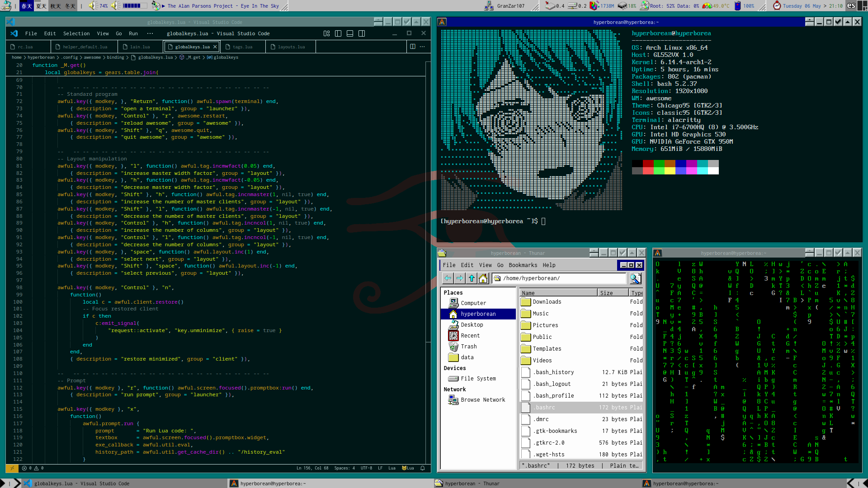
Task: Open remote window indicator in status bar
Action: [12, 468]
